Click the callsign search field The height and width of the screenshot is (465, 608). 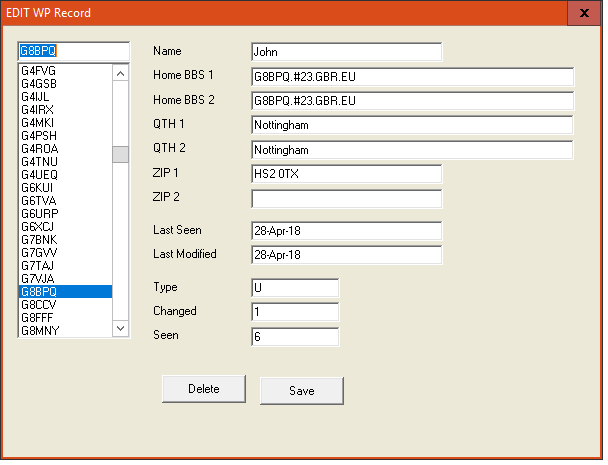coord(74,51)
